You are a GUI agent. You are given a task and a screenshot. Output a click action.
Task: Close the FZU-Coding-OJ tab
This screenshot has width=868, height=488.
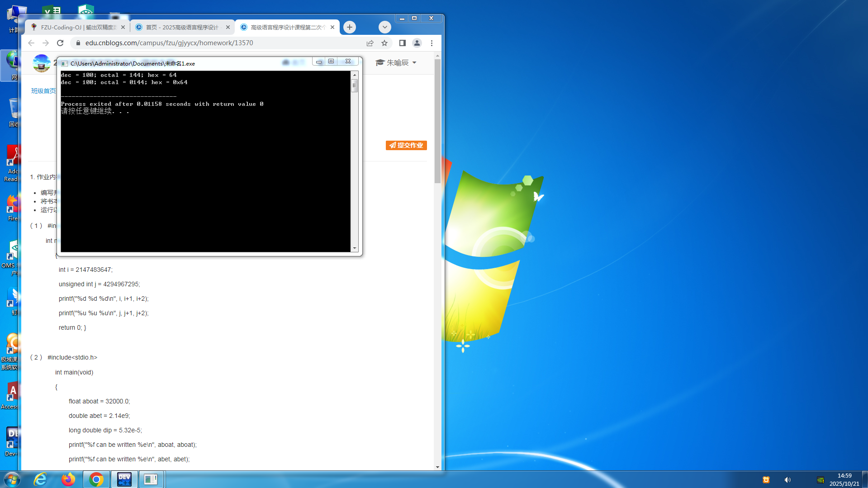click(x=123, y=27)
